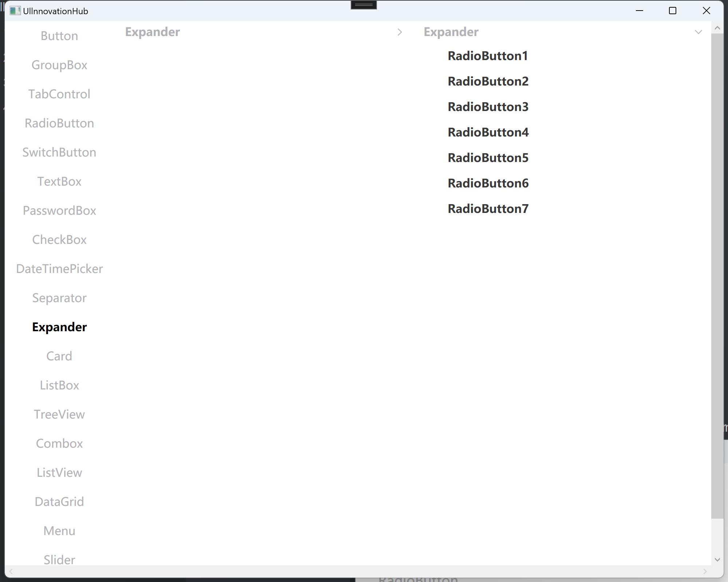Navigate to CheckBox section
Image resolution: width=728 pixels, height=582 pixels.
coord(59,239)
